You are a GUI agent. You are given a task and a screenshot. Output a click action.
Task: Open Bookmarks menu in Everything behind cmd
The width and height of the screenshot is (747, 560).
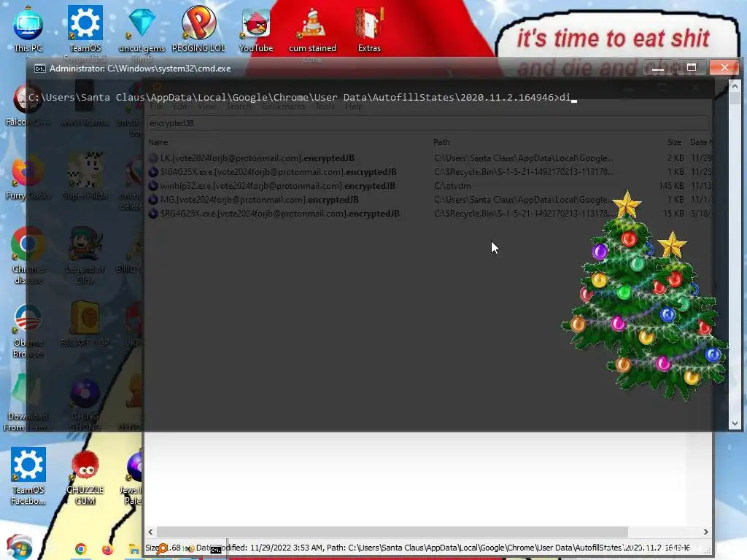[283, 106]
